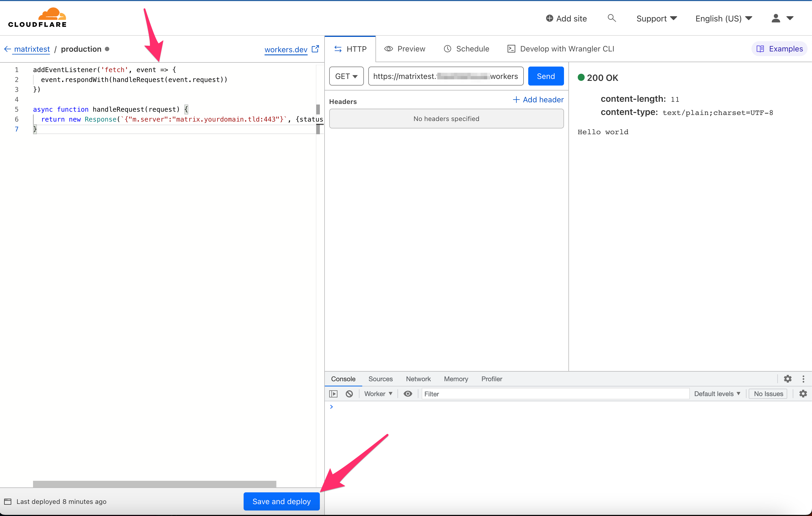Open DevTools three-dot more menu
The height and width of the screenshot is (516, 812).
coord(803,379)
